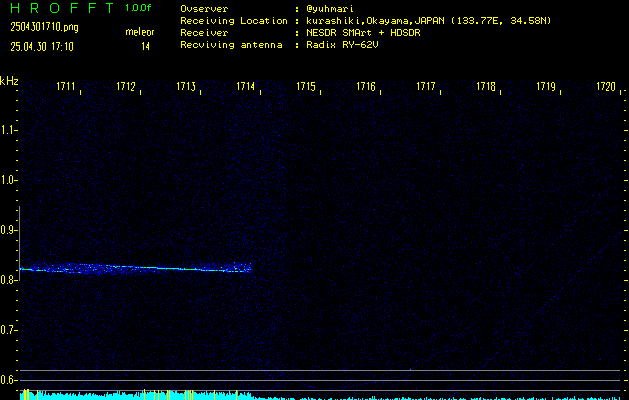Click the cyan-green meteor echo trace
This screenshot has width=629, height=400.
[x=136, y=268]
